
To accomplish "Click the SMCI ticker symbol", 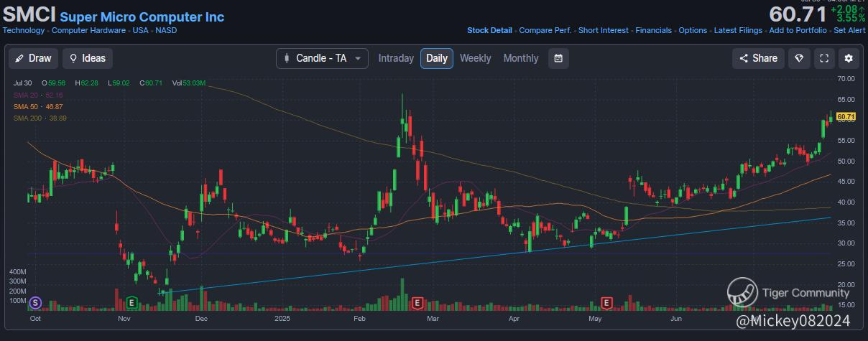I will 29,15.
